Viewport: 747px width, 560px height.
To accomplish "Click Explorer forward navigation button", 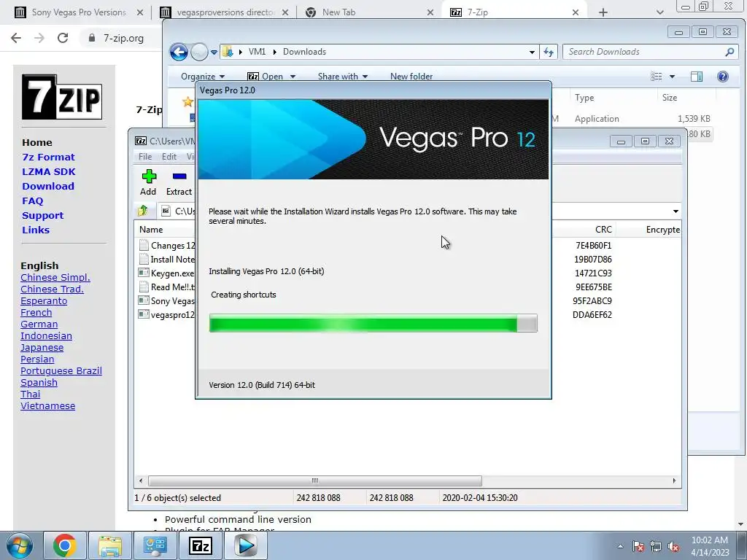I will click(x=199, y=52).
